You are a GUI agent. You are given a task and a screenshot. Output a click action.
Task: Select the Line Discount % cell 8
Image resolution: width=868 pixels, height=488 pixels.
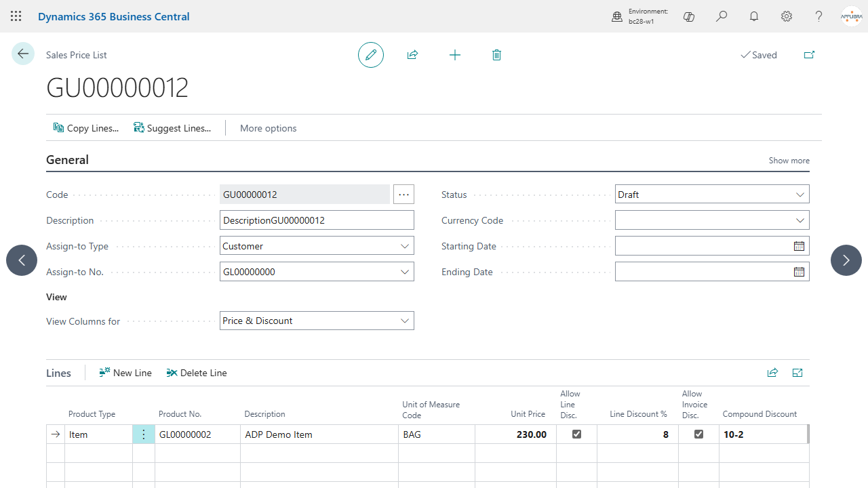[637, 434]
